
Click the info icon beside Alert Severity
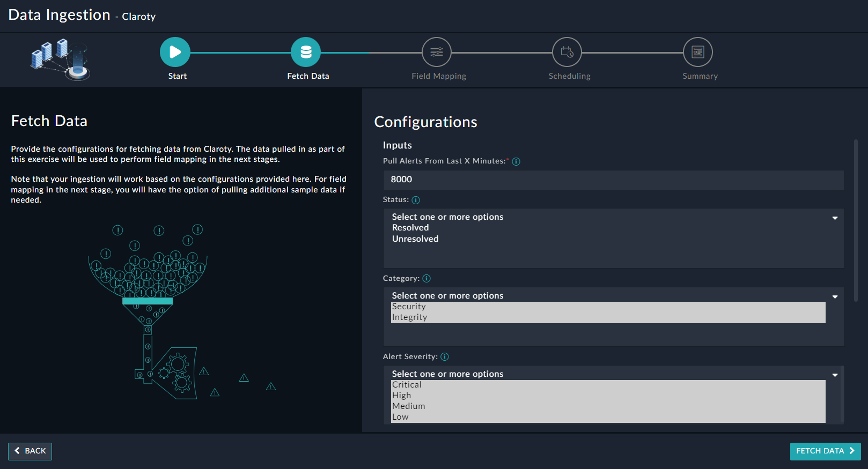(445, 357)
